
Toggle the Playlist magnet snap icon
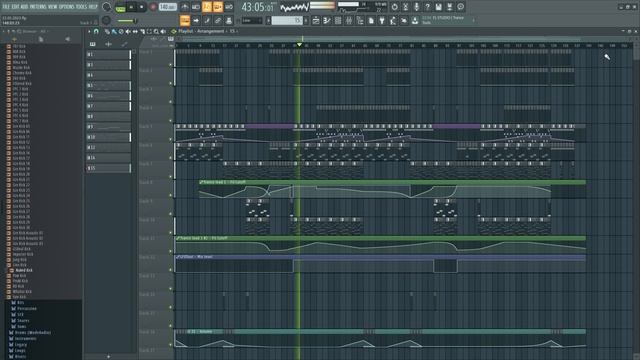(96, 31)
